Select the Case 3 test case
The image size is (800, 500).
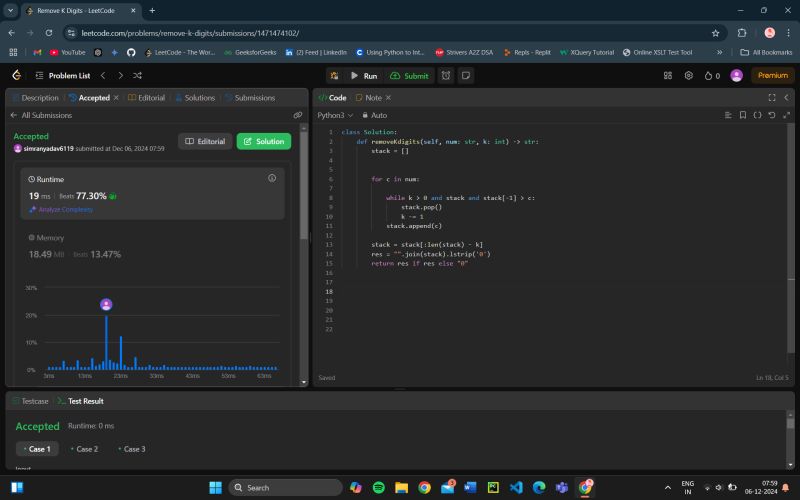click(x=133, y=449)
